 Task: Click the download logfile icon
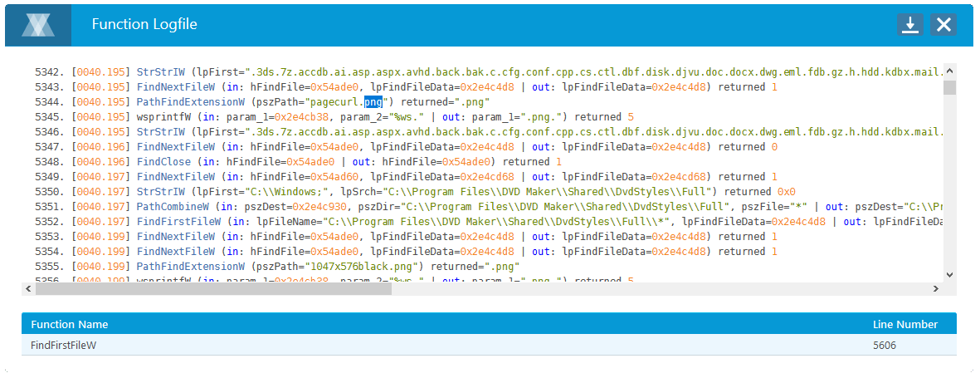point(910,24)
